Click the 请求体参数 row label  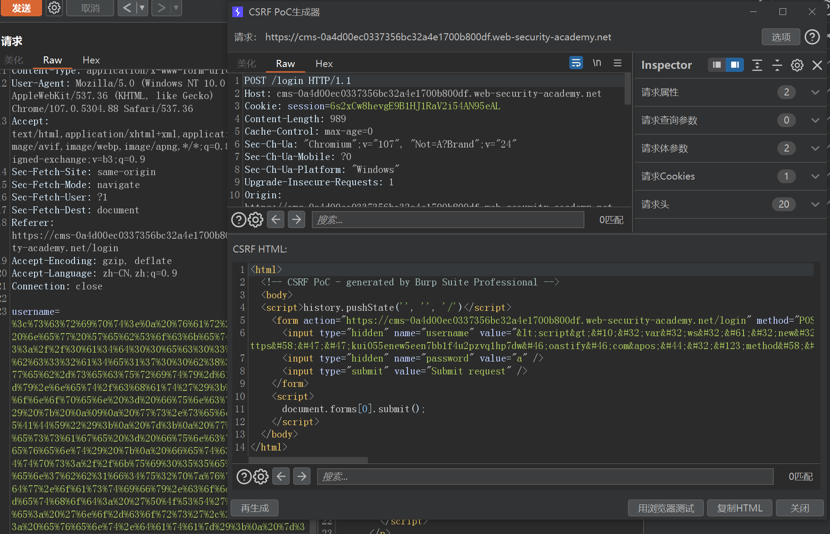(x=664, y=149)
